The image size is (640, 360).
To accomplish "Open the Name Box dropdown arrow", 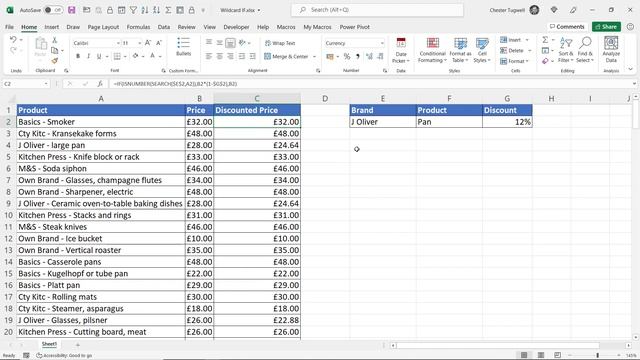I will point(46,84).
